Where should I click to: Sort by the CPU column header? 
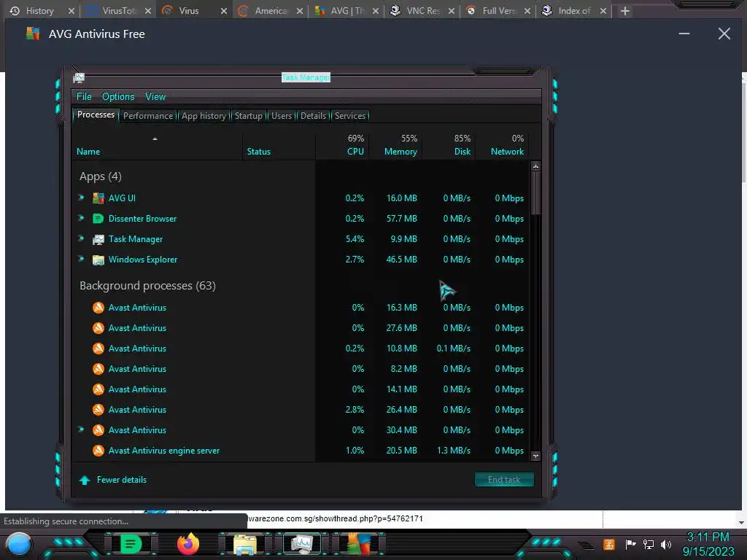click(x=342, y=146)
